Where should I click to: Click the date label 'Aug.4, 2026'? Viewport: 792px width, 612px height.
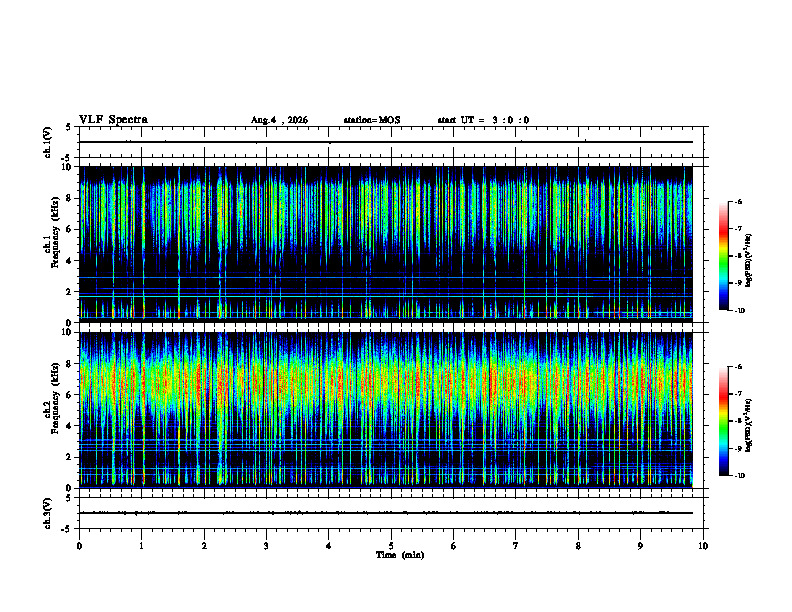(x=279, y=120)
